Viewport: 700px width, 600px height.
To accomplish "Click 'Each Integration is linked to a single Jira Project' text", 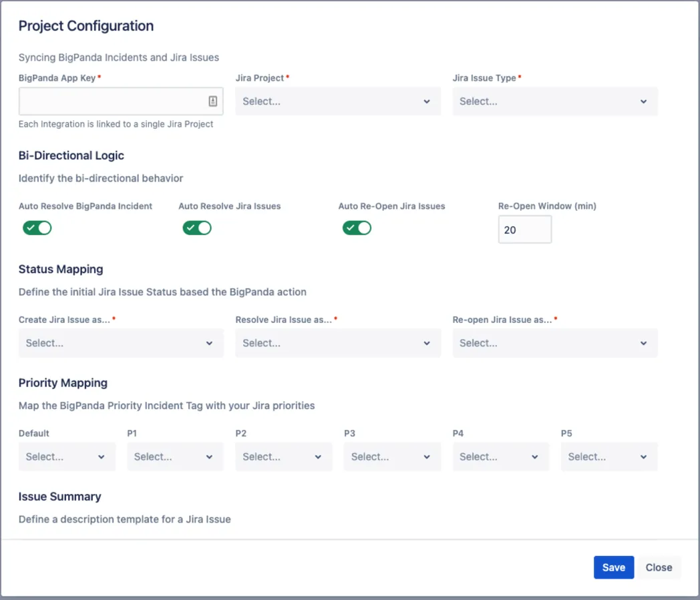I will click(x=116, y=124).
